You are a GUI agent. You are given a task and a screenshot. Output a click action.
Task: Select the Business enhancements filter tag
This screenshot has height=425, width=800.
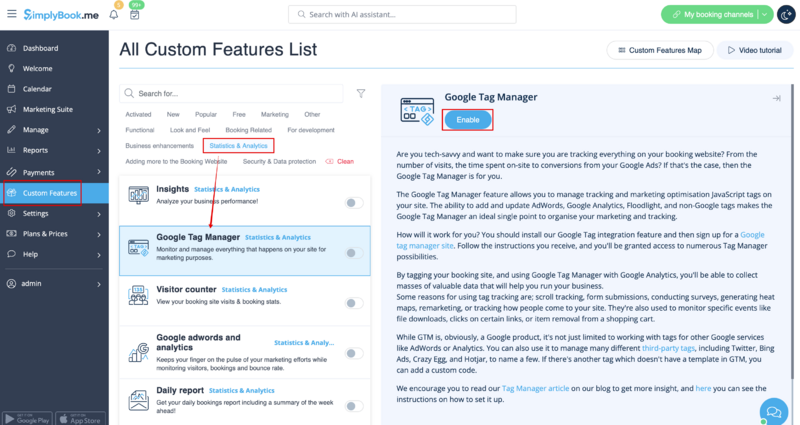tap(160, 145)
